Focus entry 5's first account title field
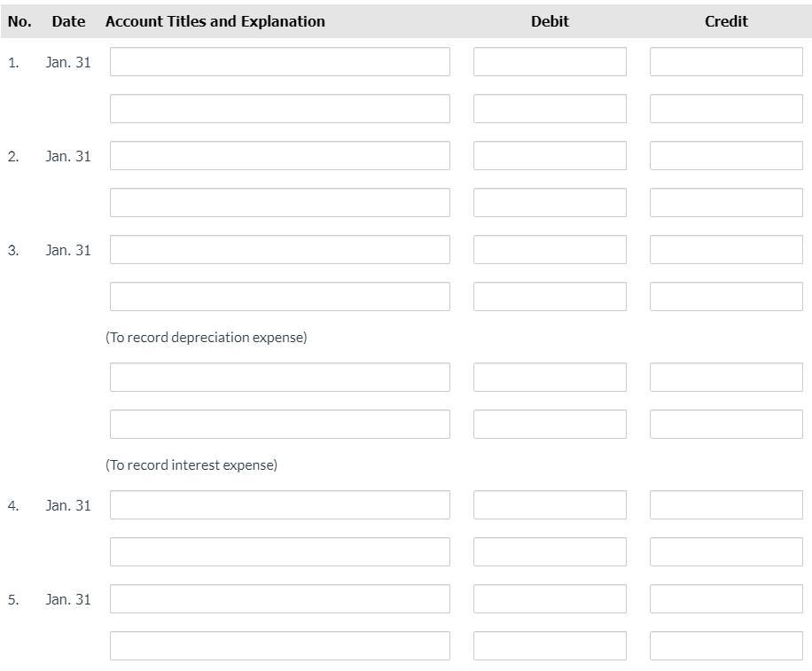 click(x=279, y=599)
